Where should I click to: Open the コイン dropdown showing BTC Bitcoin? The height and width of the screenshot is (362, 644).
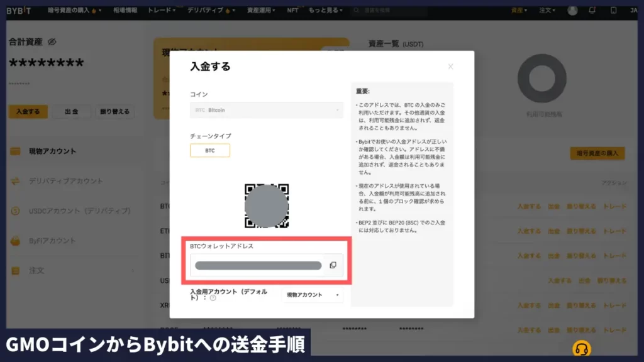266,110
